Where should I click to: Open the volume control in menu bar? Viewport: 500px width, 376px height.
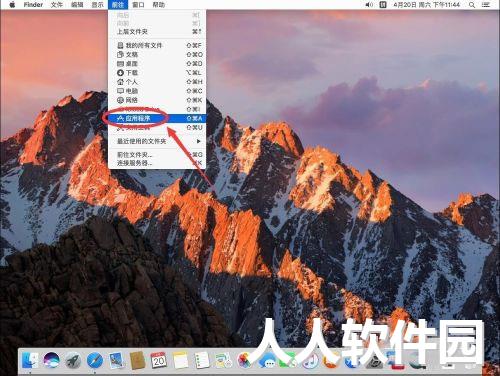coord(369,5)
